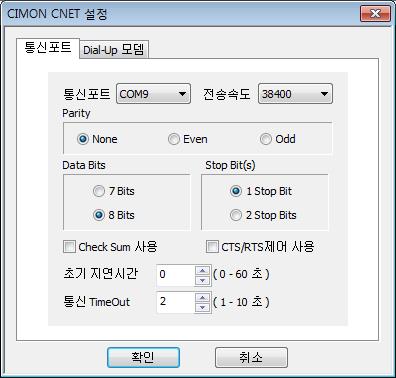Click the 초기 지연시간 input field
This screenshot has height=378, width=396.
tap(176, 275)
